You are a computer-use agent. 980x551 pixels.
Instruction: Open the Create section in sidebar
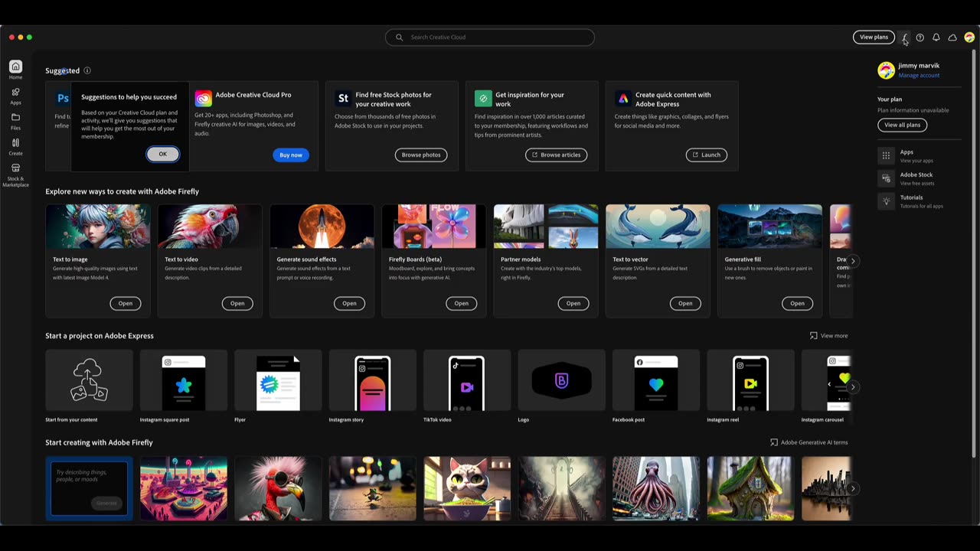tap(15, 146)
